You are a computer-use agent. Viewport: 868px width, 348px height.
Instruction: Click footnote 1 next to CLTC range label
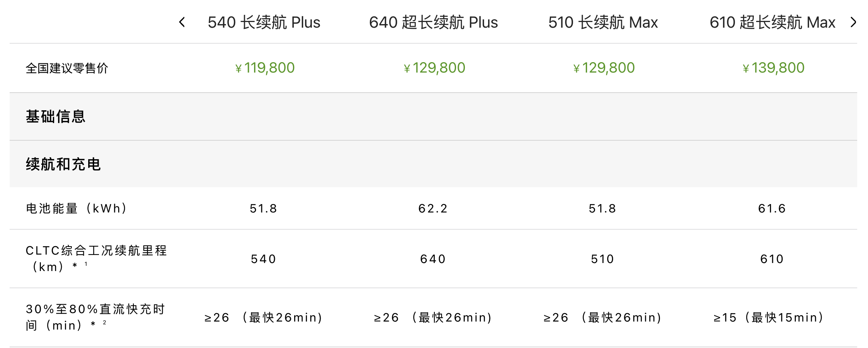(86, 264)
